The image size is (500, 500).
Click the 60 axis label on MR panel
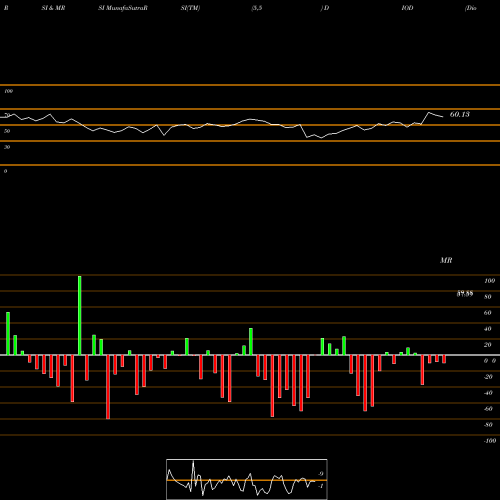(x=488, y=313)
